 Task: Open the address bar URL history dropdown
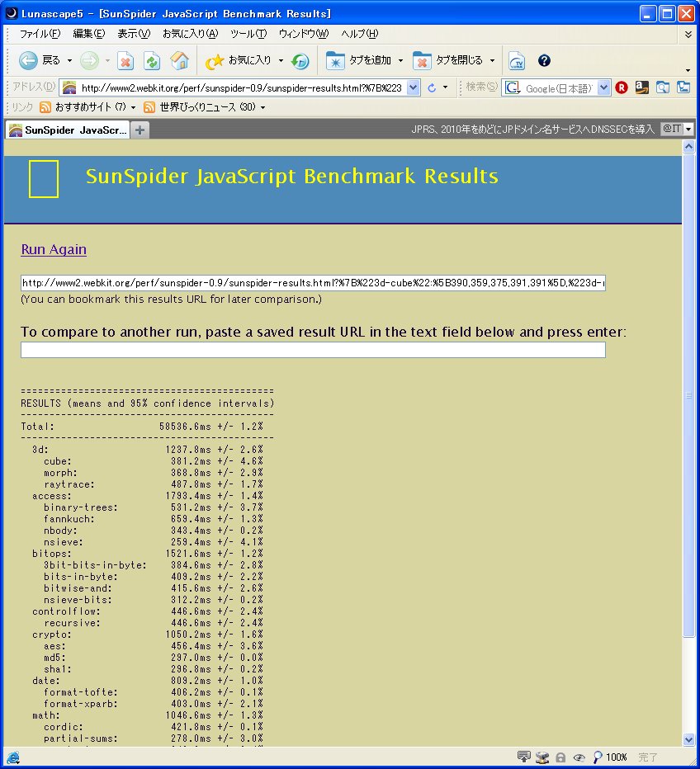coord(414,87)
